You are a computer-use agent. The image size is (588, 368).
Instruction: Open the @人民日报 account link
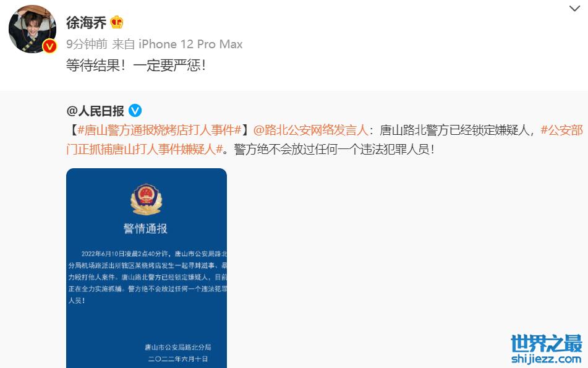(95, 111)
